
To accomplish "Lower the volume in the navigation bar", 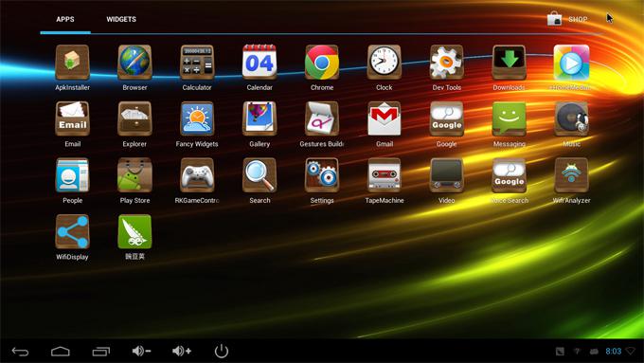I will (x=141, y=351).
